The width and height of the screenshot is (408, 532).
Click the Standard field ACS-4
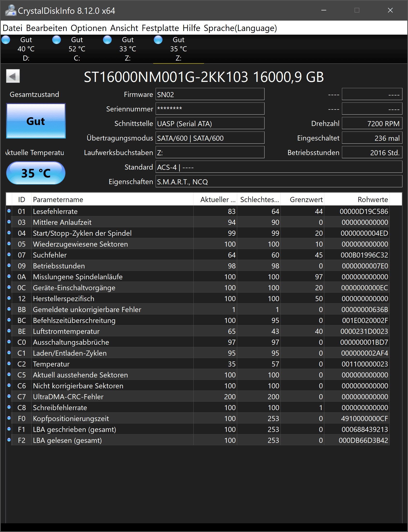(279, 167)
